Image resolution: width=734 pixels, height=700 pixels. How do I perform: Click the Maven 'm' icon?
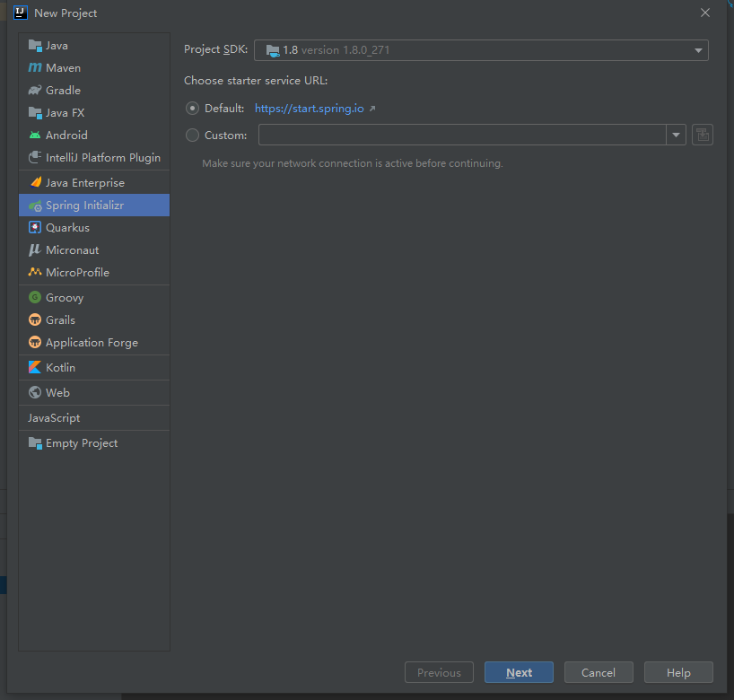35,68
